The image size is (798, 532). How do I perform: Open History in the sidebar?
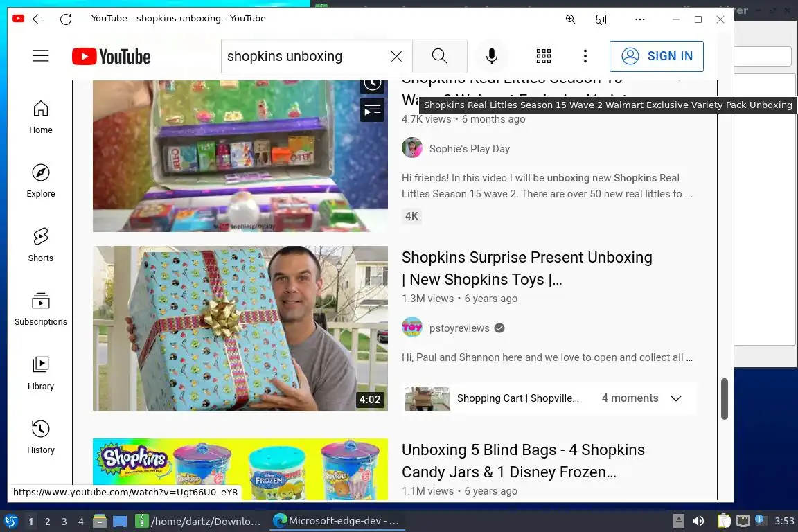click(x=41, y=438)
